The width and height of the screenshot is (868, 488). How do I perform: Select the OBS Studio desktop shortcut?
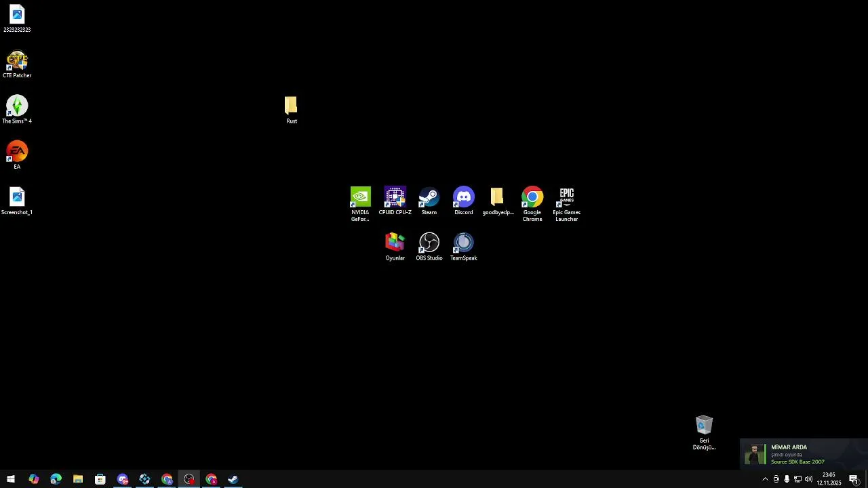click(429, 247)
